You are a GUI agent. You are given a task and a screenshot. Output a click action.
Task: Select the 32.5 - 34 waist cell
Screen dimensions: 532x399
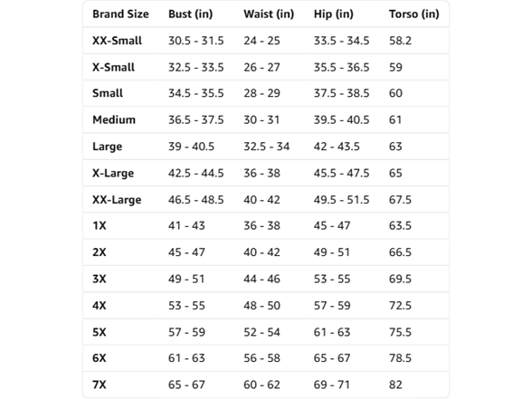coord(267,147)
